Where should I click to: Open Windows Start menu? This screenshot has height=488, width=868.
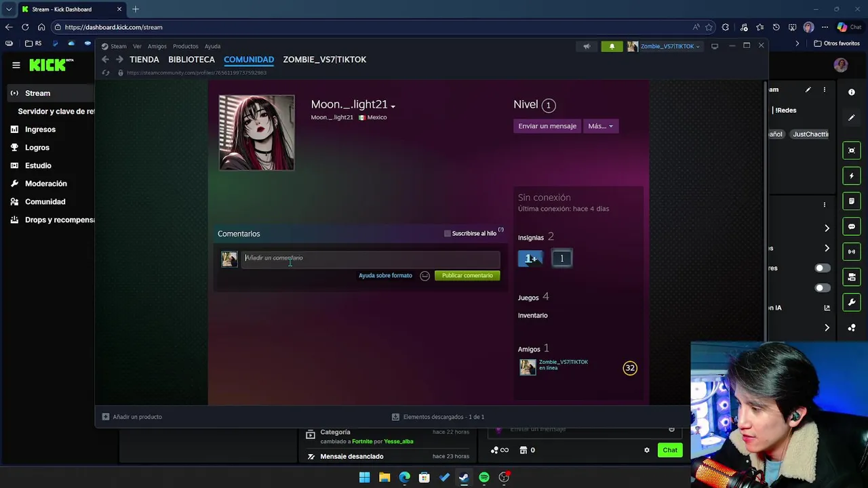(x=365, y=477)
